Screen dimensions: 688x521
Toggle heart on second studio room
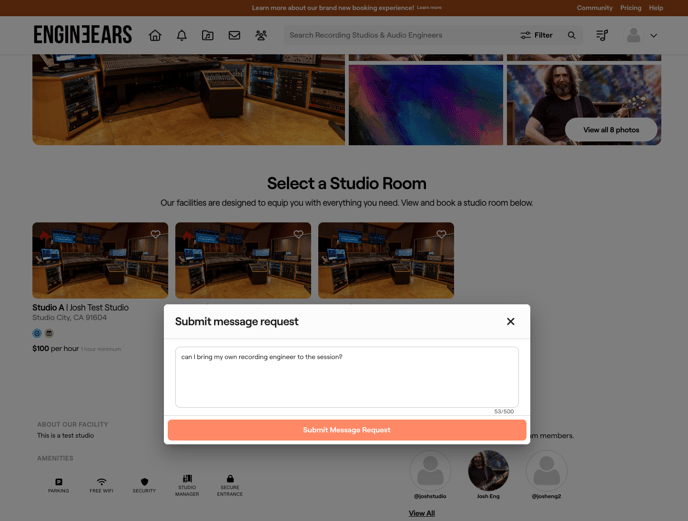pos(298,234)
